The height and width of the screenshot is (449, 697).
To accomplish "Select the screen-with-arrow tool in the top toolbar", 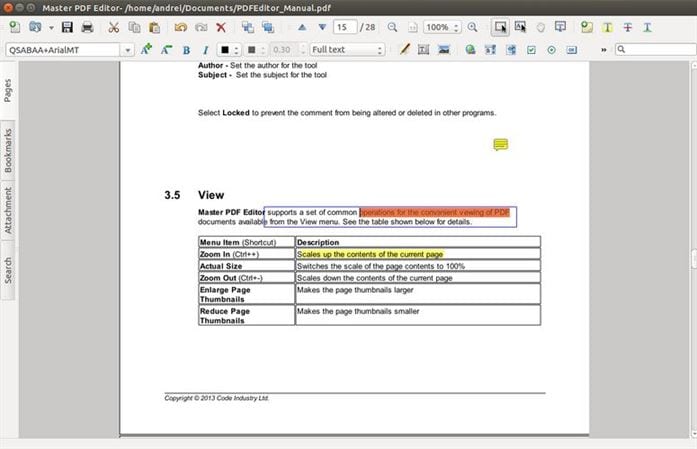I will pyautogui.click(x=560, y=27).
